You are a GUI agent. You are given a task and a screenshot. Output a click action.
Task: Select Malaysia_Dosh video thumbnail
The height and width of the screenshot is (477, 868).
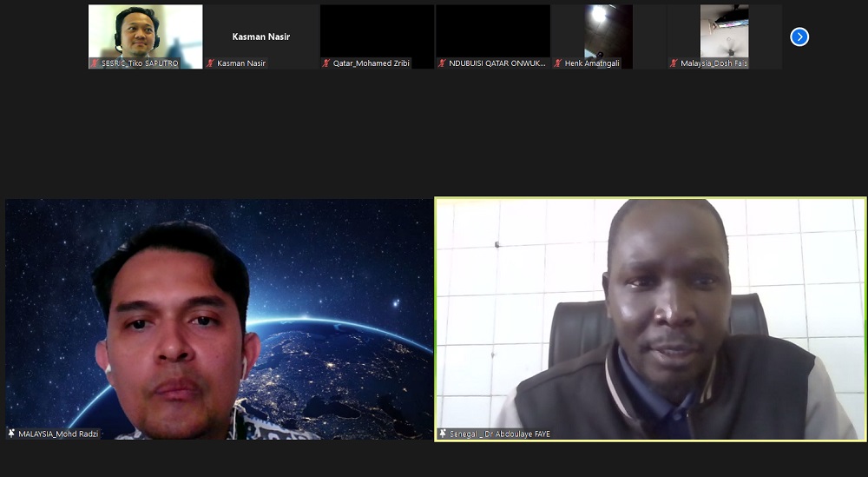(x=724, y=31)
